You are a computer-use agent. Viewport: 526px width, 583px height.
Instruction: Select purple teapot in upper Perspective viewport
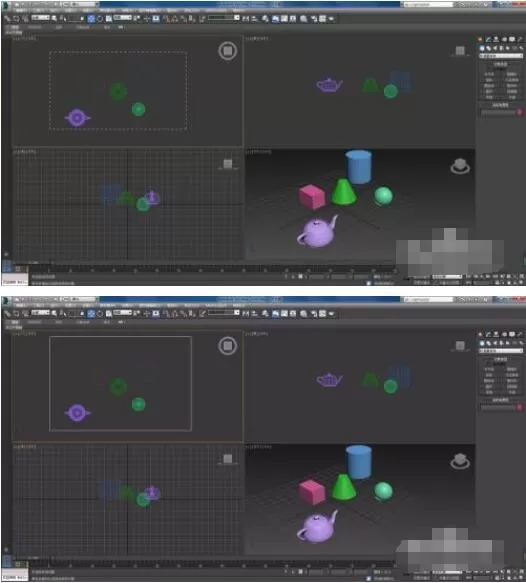tap(317, 232)
